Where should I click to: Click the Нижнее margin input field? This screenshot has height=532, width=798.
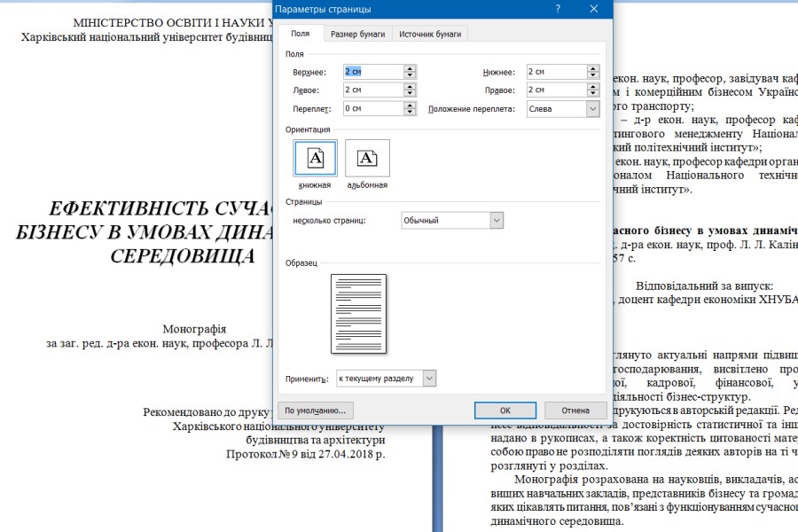click(x=557, y=72)
